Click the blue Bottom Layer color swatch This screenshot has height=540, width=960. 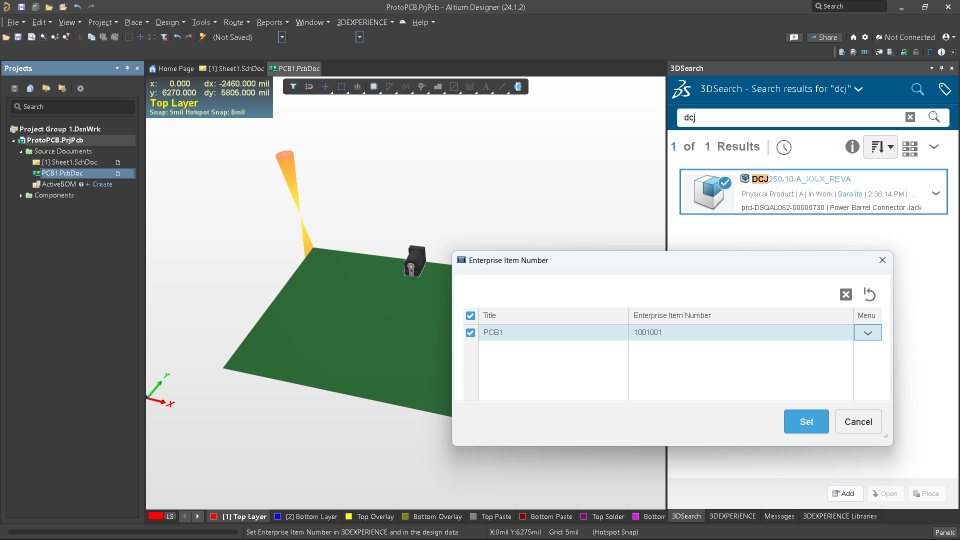click(x=277, y=517)
